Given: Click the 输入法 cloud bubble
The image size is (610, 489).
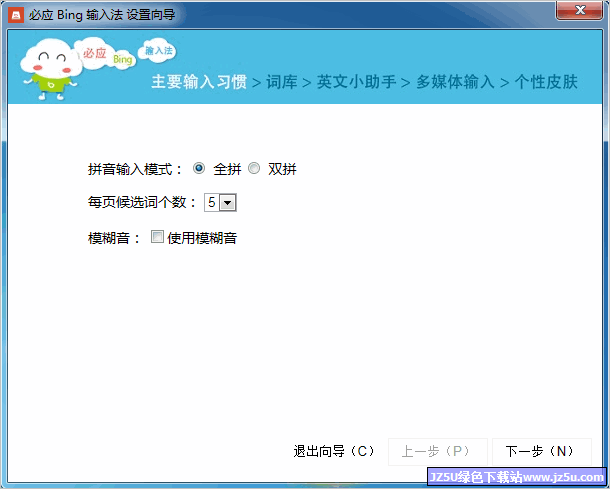Looking at the screenshot, I should pos(158,51).
